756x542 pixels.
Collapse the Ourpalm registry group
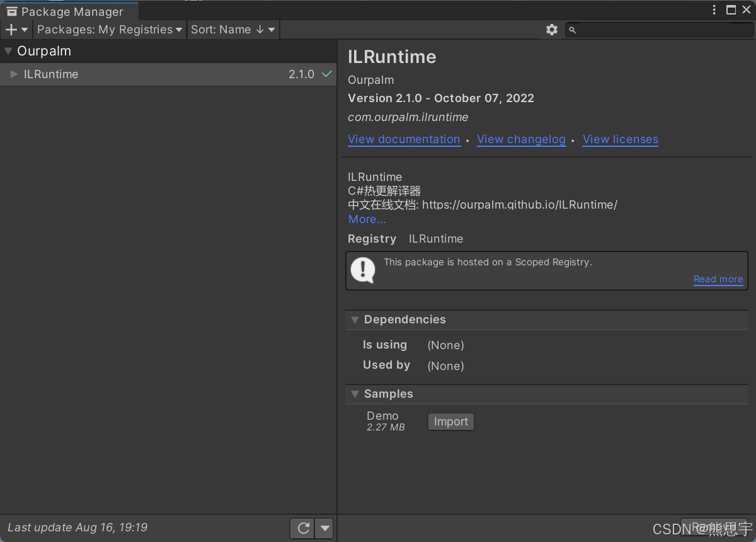8,51
